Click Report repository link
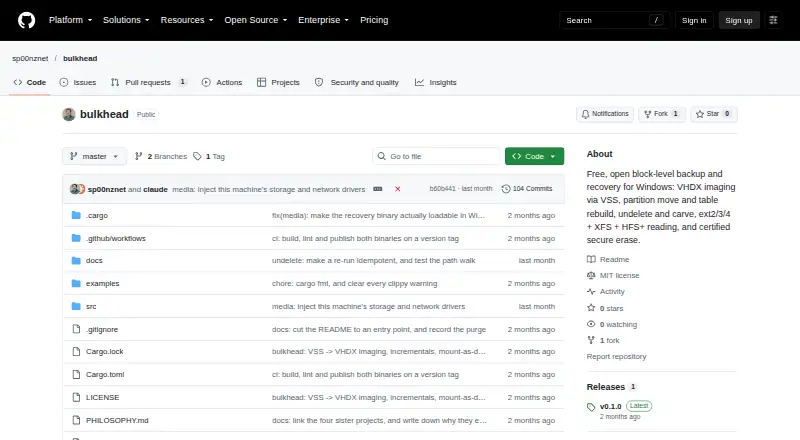This screenshot has height=440, width=800. [616, 356]
